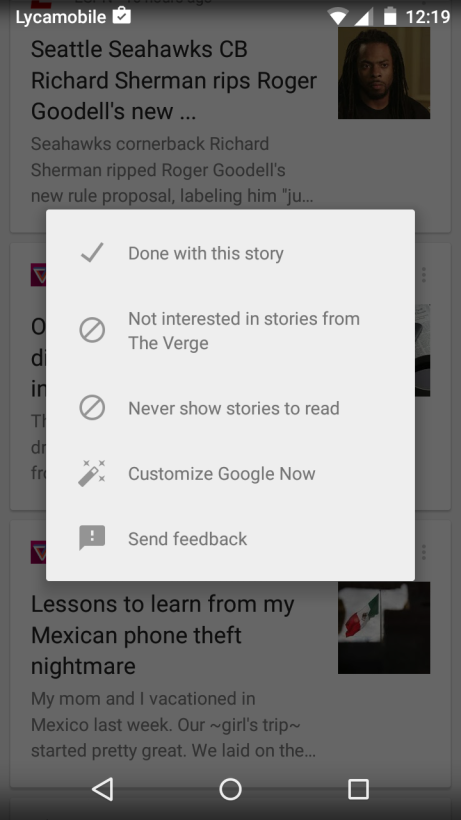The image size is (461, 820).
Task: Tap the Richard Sherman photo thumbnail
Action: (x=384, y=73)
